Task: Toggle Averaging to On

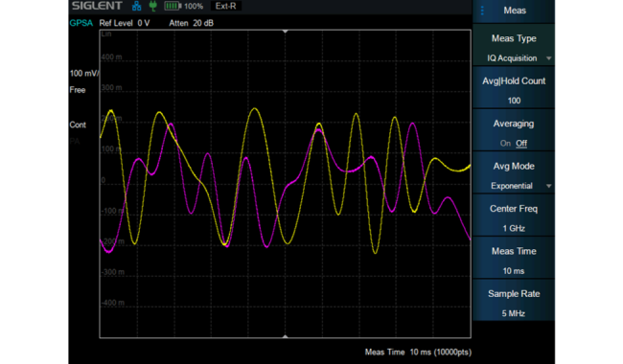Action: [505, 144]
